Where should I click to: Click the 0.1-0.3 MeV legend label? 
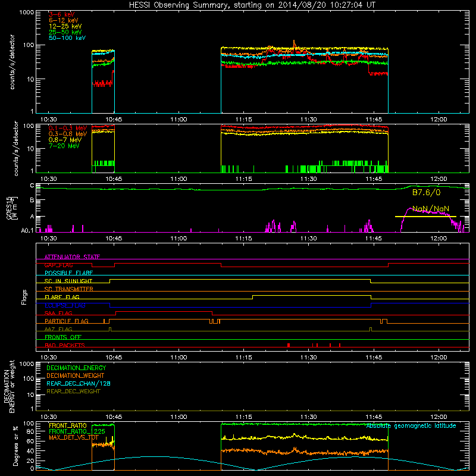pos(68,128)
